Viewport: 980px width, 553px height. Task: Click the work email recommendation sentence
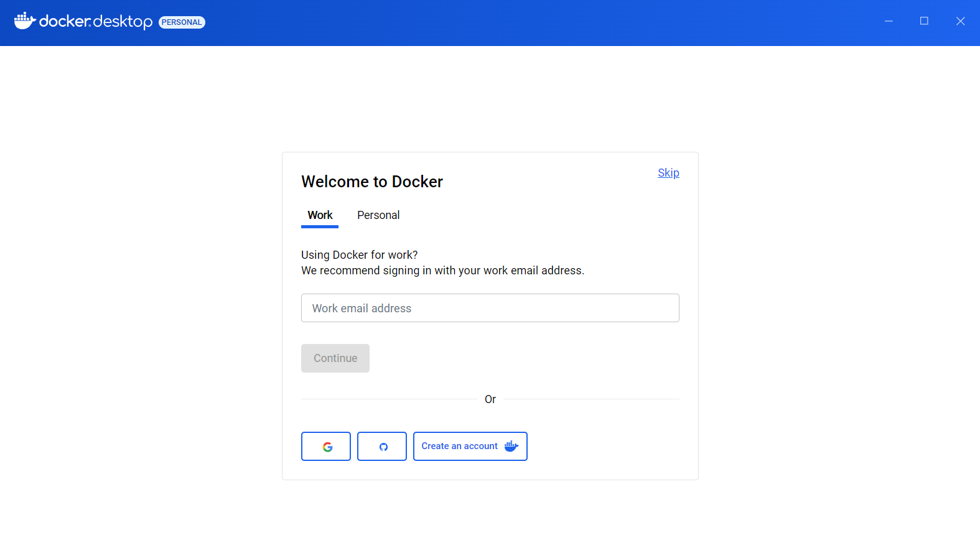point(442,271)
